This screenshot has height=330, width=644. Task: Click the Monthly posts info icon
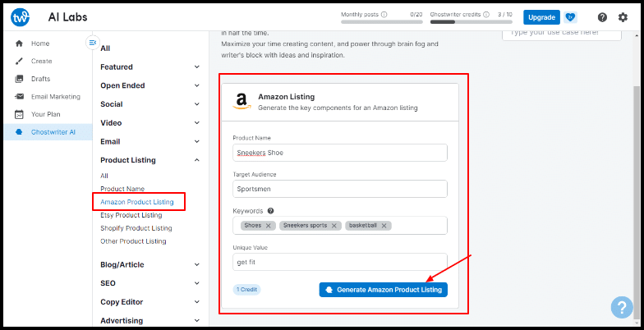click(384, 15)
